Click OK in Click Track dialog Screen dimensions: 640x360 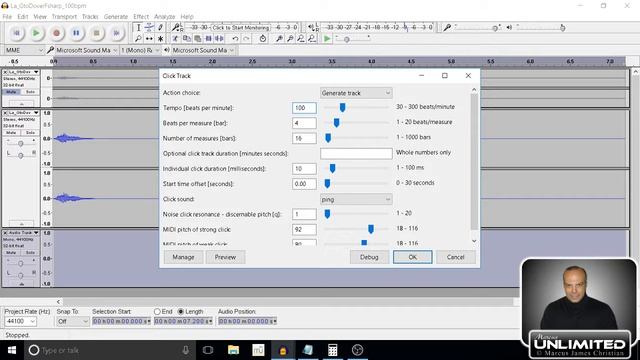(413, 257)
